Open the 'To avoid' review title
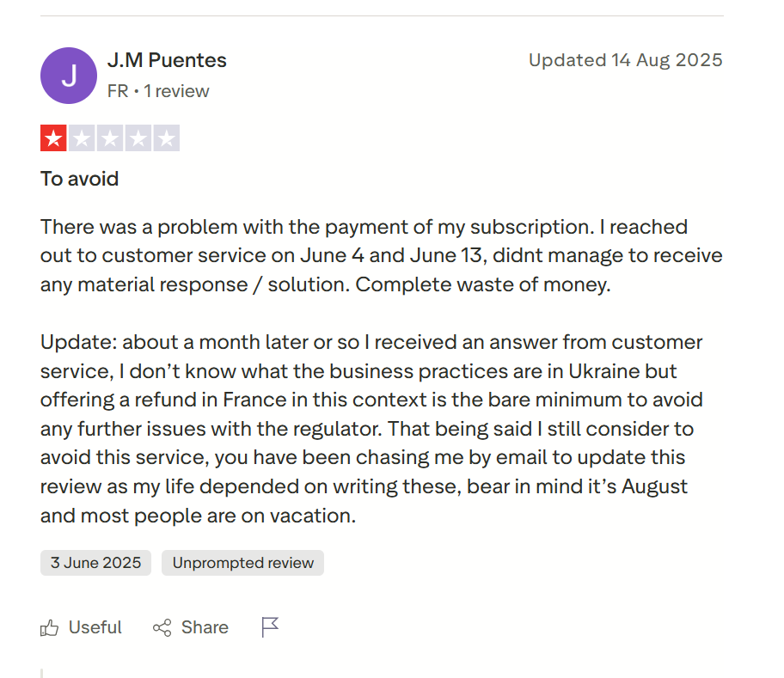 [80, 179]
